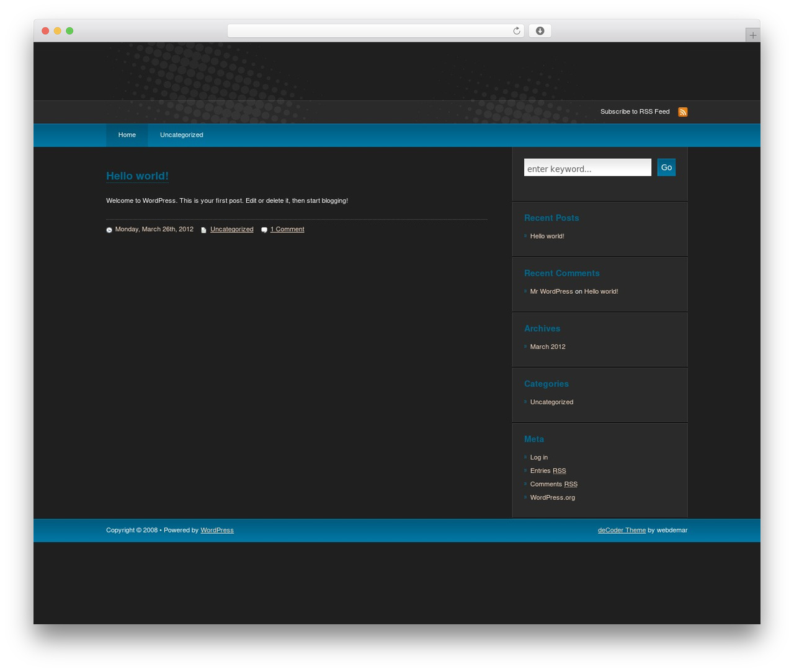Click the Recent Posts widget heading
This screenshot has height=672, width=794.
point(551,218)
